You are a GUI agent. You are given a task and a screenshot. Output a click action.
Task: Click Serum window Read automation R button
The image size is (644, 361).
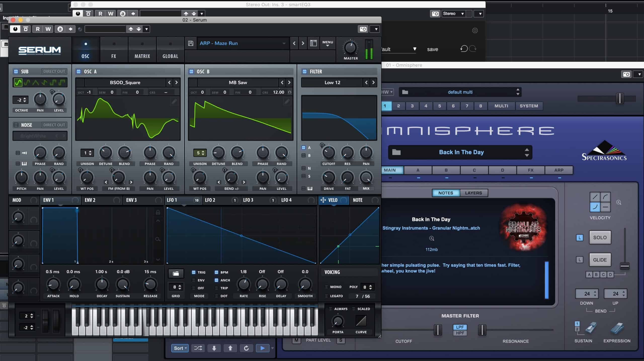coord(38,29)
